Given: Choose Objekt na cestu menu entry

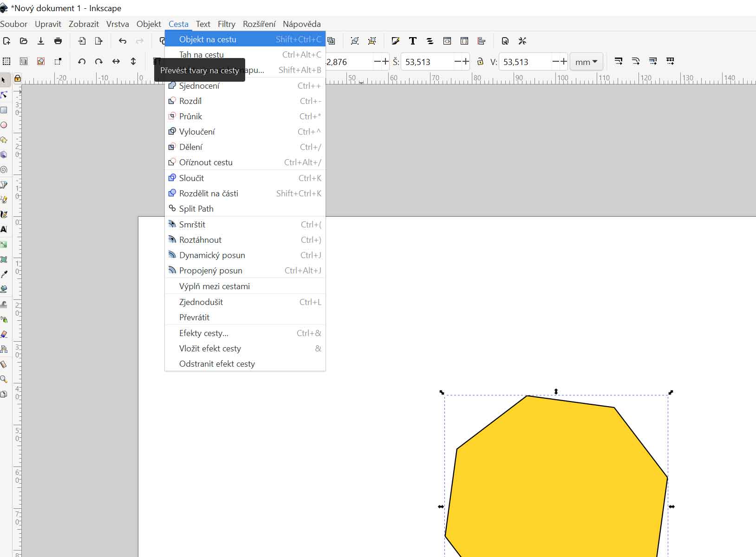Looking at the screenshot, I should point(208,39).
